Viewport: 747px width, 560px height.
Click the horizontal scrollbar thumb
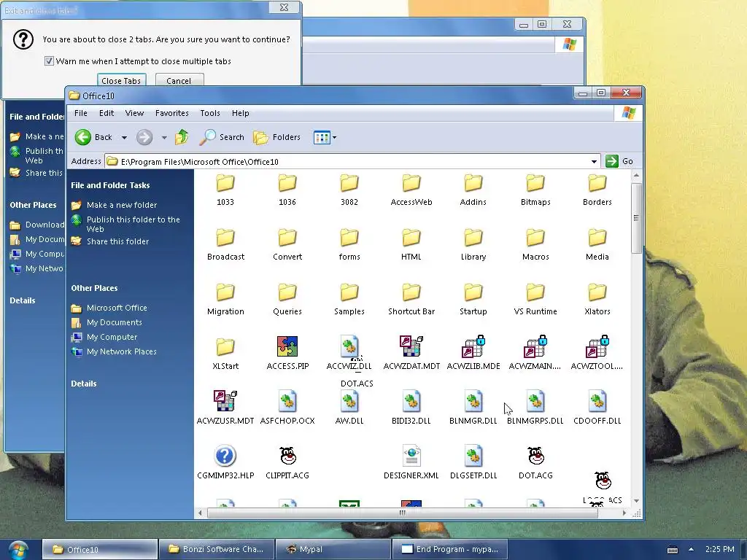coord(402,513)
